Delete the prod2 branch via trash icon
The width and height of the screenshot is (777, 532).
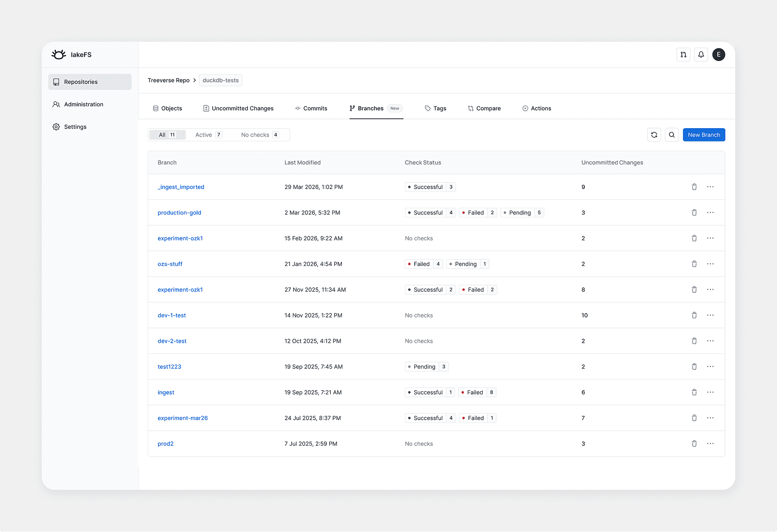click(694, 443)
